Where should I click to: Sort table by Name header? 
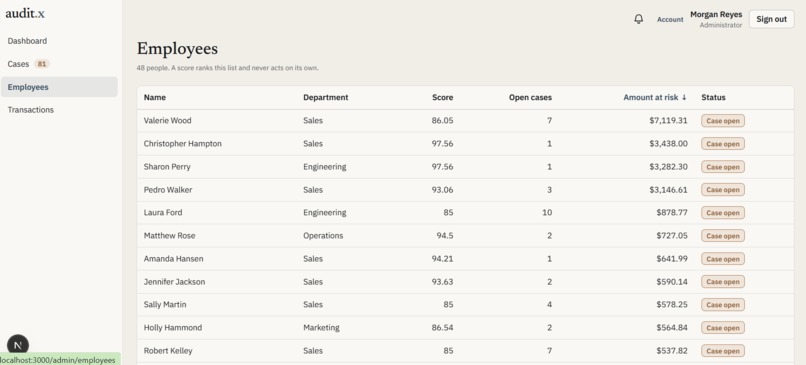click(x=155, y=97)
